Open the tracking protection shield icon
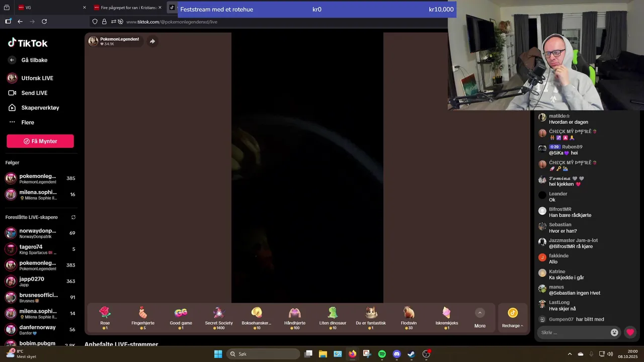 coord(95,22)
